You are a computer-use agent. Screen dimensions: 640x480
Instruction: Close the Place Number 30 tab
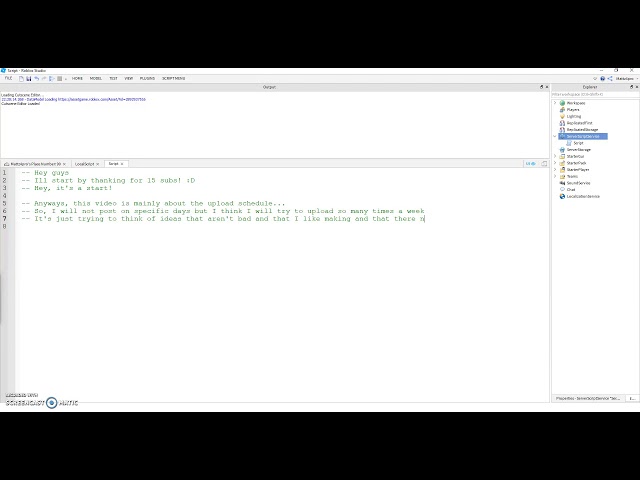[64, 164]
